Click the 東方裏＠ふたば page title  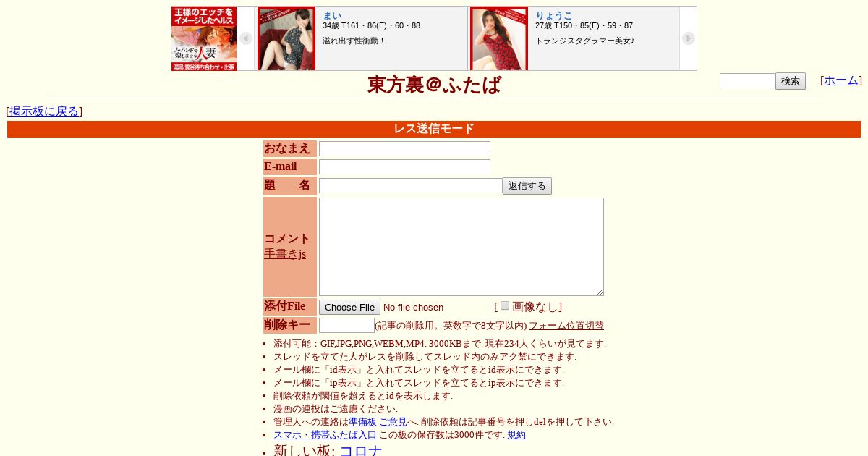click(434, 85)
